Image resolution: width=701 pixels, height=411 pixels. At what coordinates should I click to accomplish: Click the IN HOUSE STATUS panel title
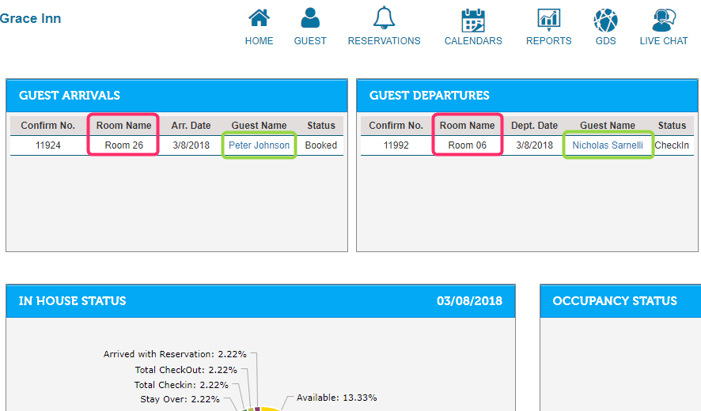pyautogui.click(x=72, y=301)
